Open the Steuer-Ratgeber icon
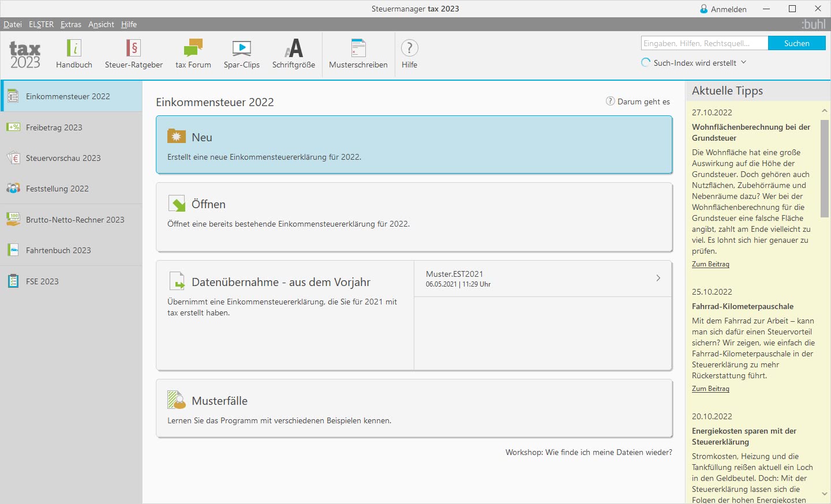The height and width of the screenshot is (504, 831). (x=133, y=48)
